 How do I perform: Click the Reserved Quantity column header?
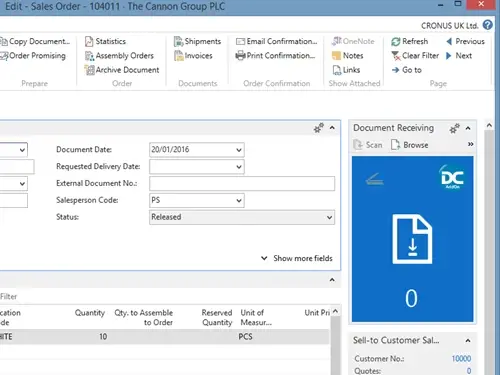[x=217, y=318]
